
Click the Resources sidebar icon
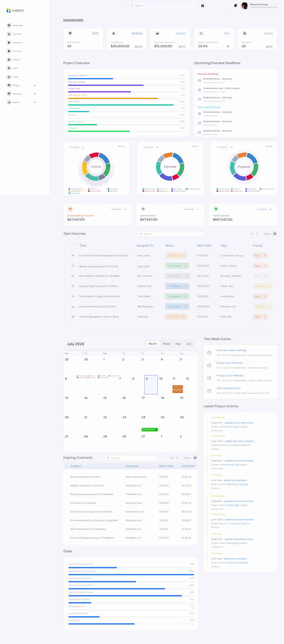(x=9, y=94)
